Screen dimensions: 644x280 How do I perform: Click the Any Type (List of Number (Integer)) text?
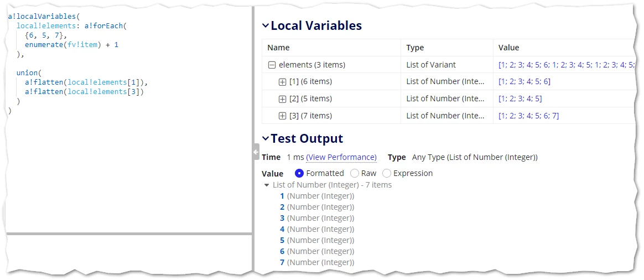(475, 157)
